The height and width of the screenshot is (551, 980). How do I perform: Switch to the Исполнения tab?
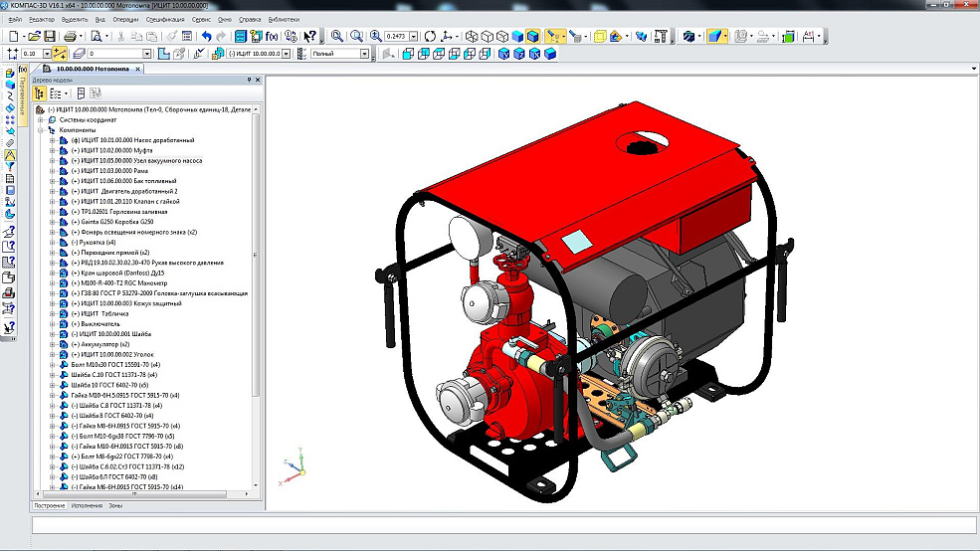[87, 505]
